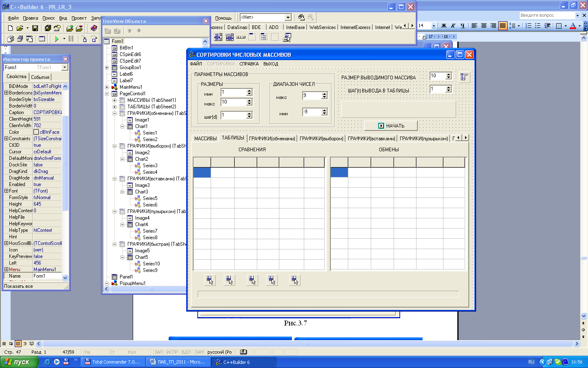The image size is (588, 368).
Task: Select the last component icon in the palette
Action: click(287, 37)
